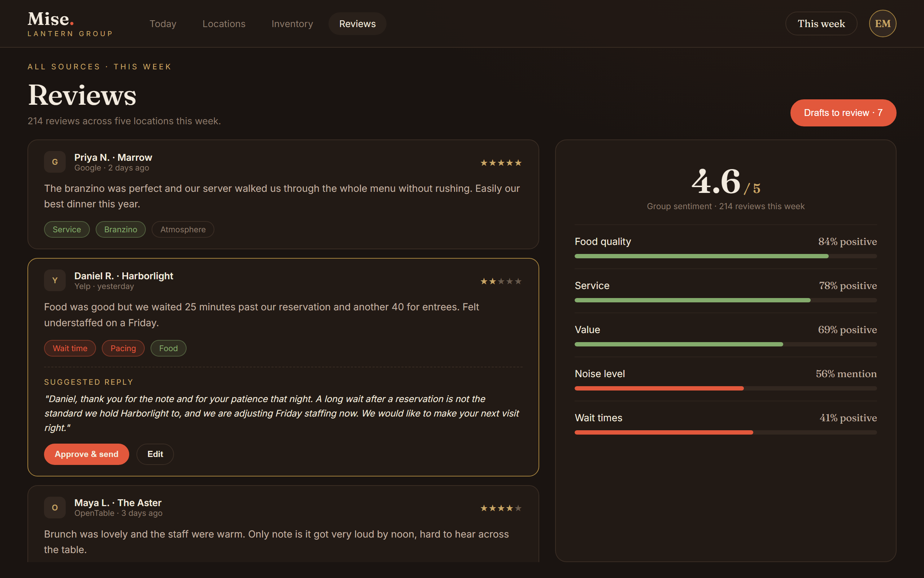Toggle the Wait time tag
924x578 pixels.
click(70, 348)
